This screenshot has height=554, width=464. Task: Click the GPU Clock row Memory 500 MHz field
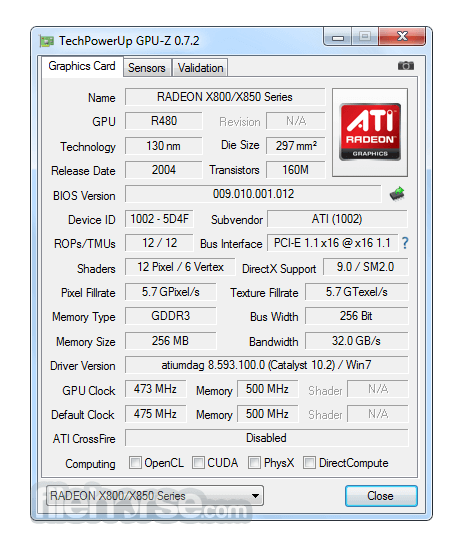(268, 389)
